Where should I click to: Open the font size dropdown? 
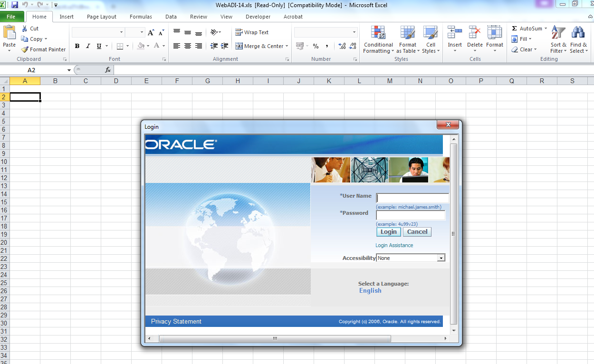pos(142,32)
